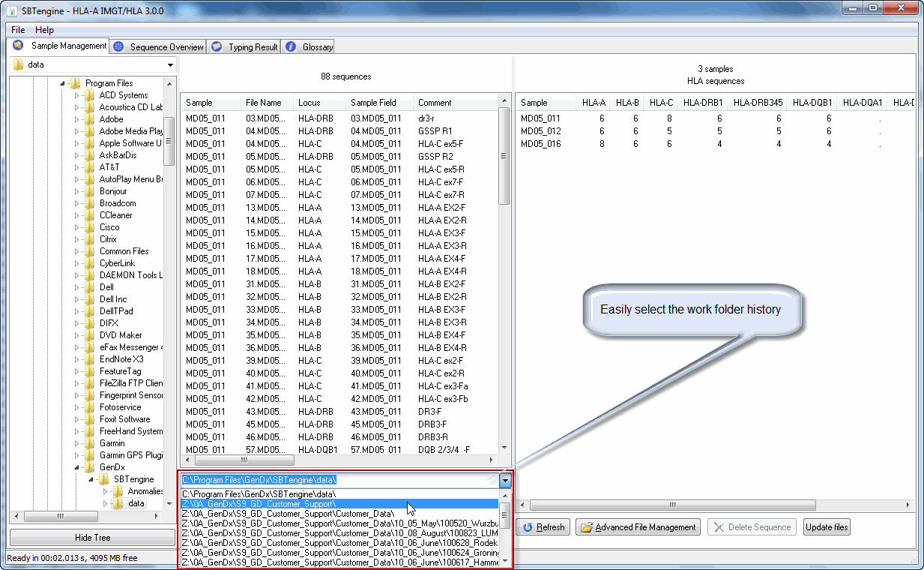This screenshot has width=924, height=570.
Task: Open the Help menu
Action: coord(45,30)
